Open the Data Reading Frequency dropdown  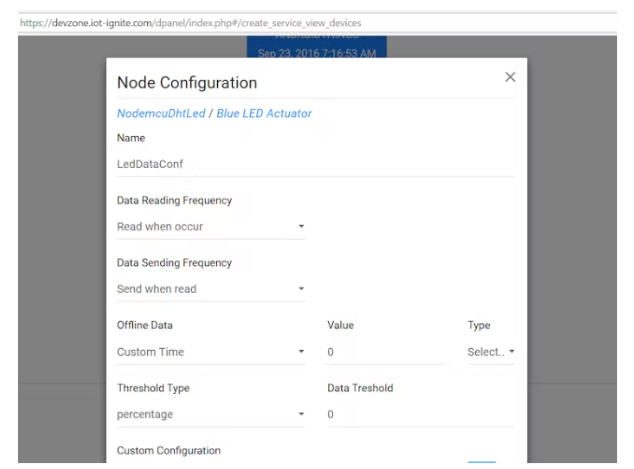[x=210, y=227]
